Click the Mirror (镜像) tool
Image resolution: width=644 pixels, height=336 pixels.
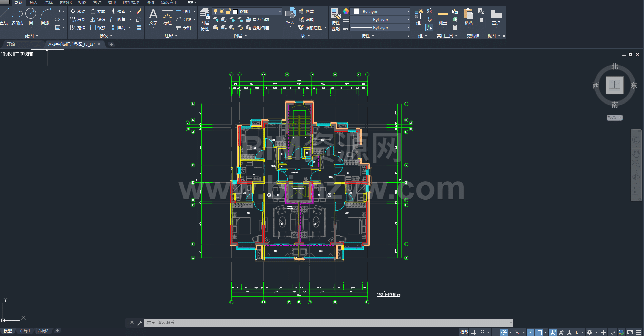point(98,19)
